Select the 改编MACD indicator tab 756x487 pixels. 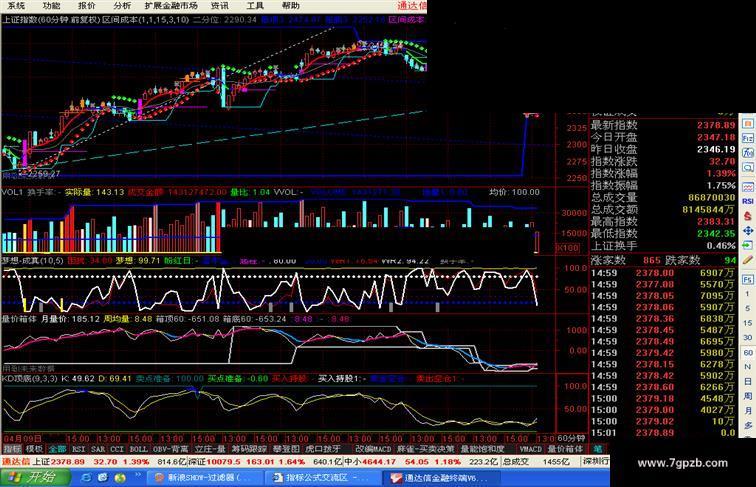pos(373,448)
